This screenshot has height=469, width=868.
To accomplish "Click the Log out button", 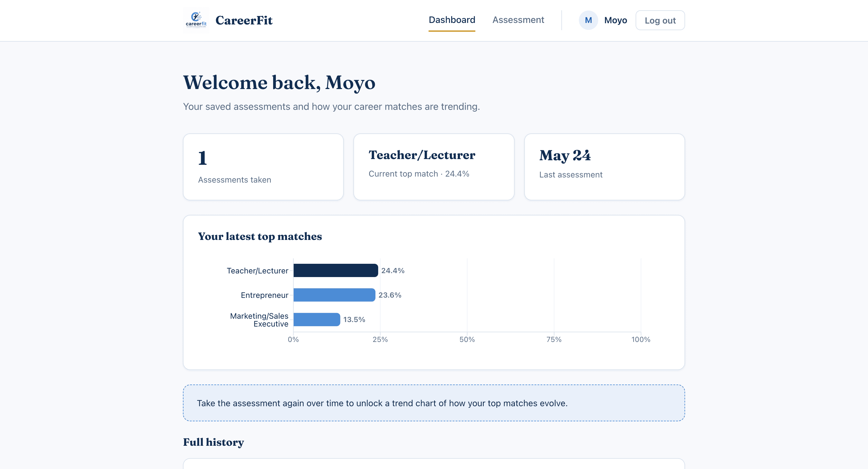I will 660,20.
